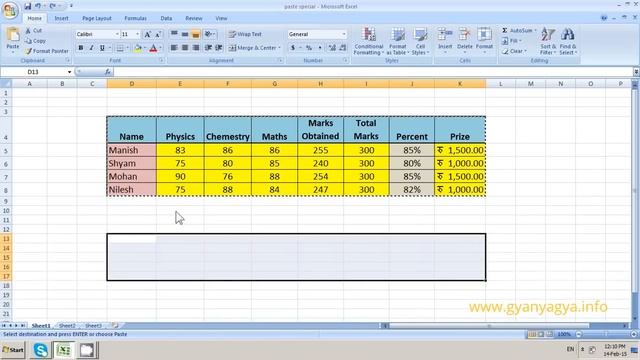
Task: Click the Fill button
Action: click(x=512, y=41)
